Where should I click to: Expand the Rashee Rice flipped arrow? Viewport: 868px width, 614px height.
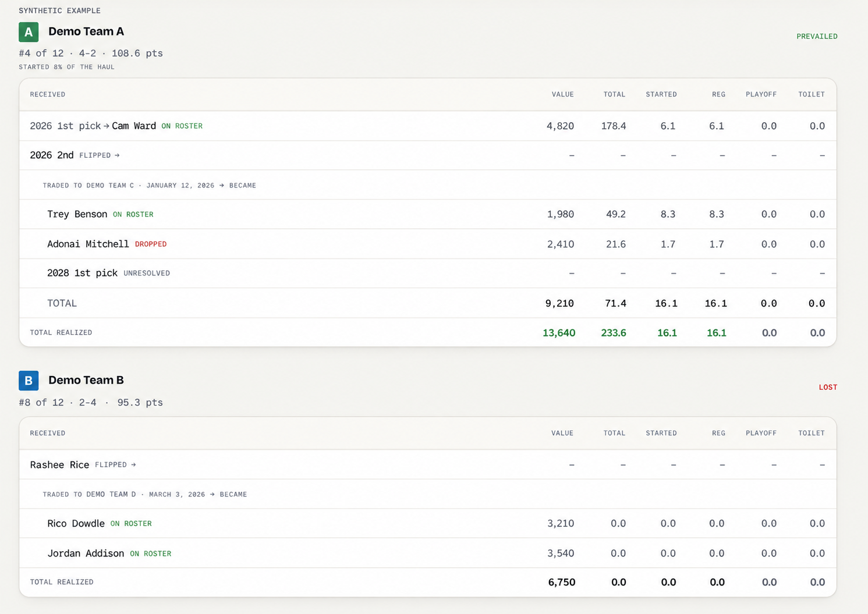tap(133, 465)
